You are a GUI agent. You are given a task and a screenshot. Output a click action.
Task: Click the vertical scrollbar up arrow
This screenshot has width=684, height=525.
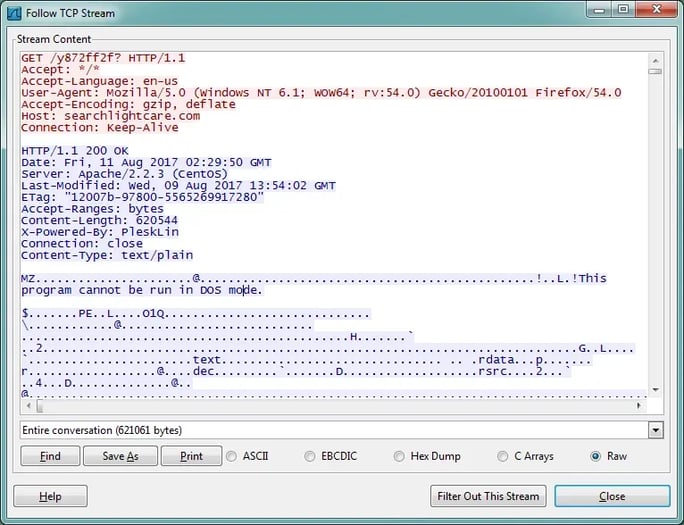coord(655,57)
